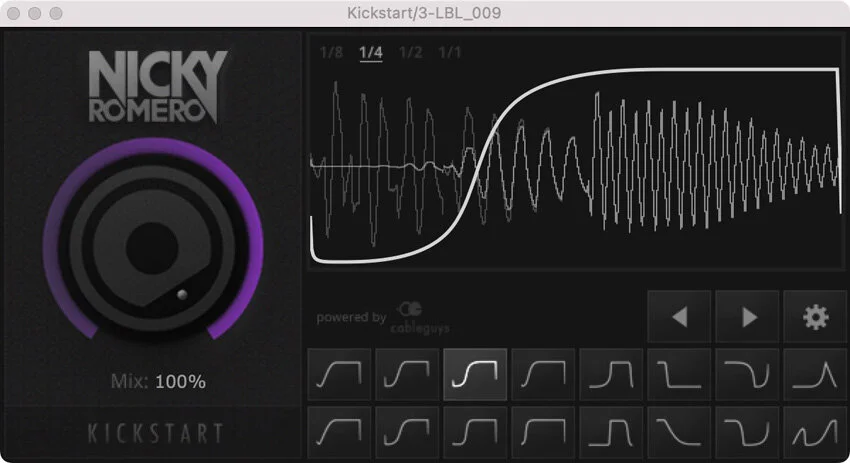Select seventh U-shaped preset in bottom row
850x463 pixels.
(x=748, y=433)
